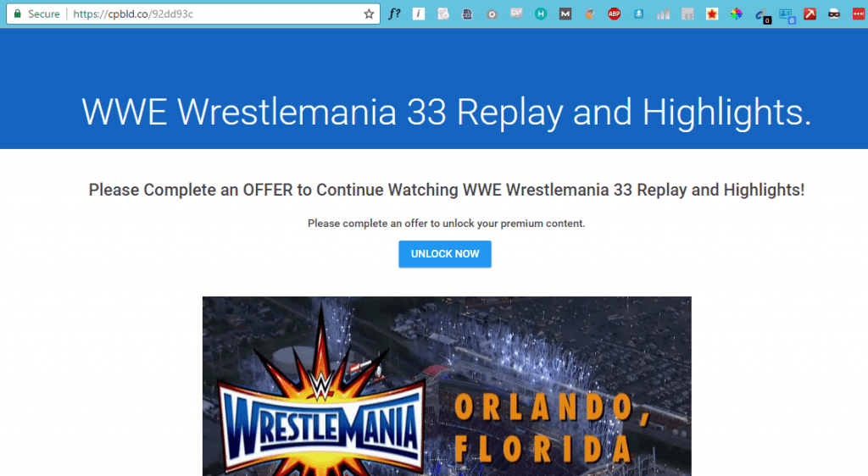This screenshot has height=476, width=868.
Task: Open the gray bar-chart extension icon
Action: tap(663, 14)
